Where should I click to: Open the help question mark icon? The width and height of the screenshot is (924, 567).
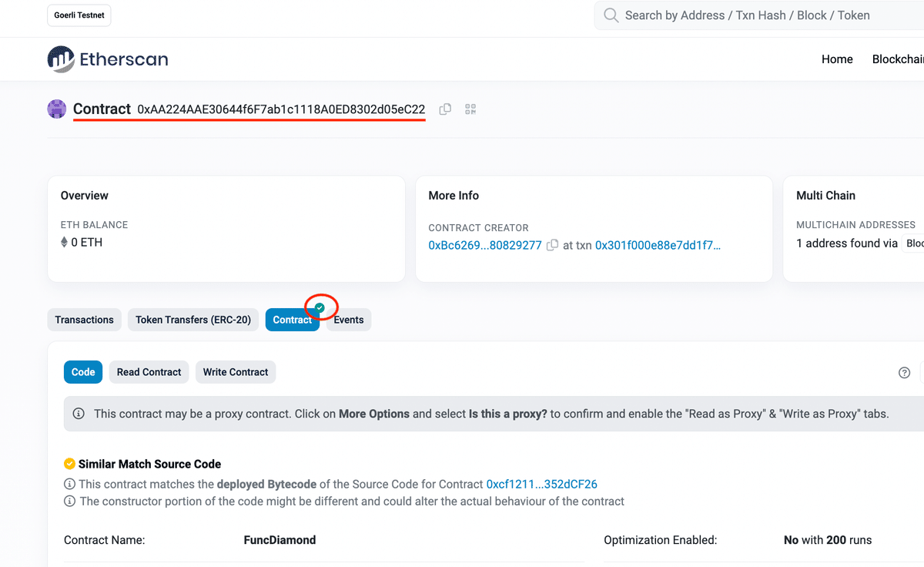click(905, 373)
